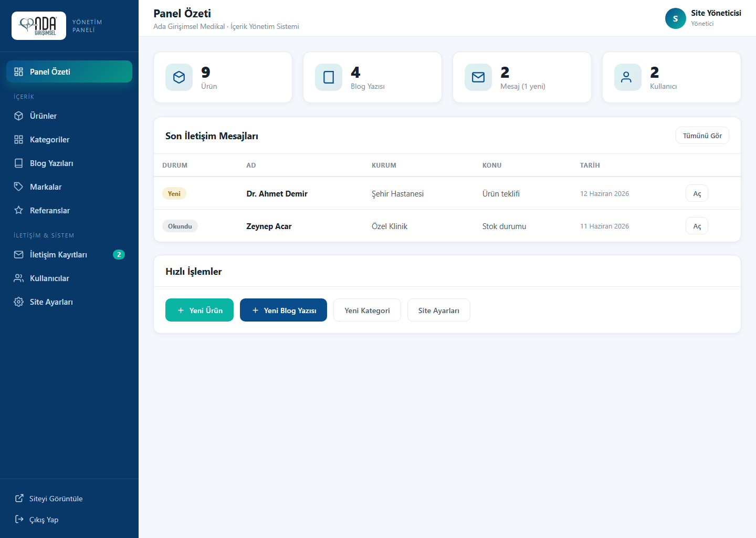
Task: Click the Referanslar star icon
Action: (19, 211)
